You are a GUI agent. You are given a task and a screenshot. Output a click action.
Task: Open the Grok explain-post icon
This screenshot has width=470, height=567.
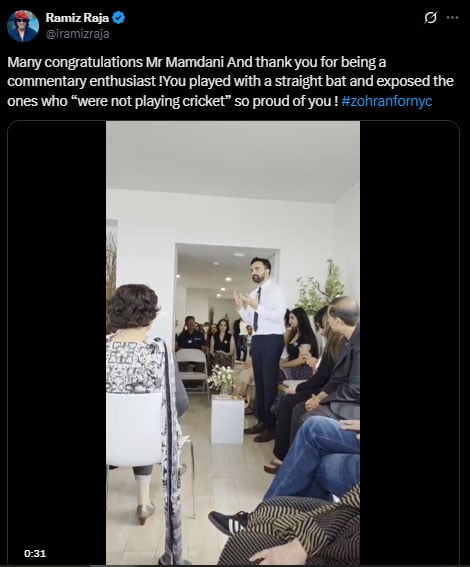point(431,17)
